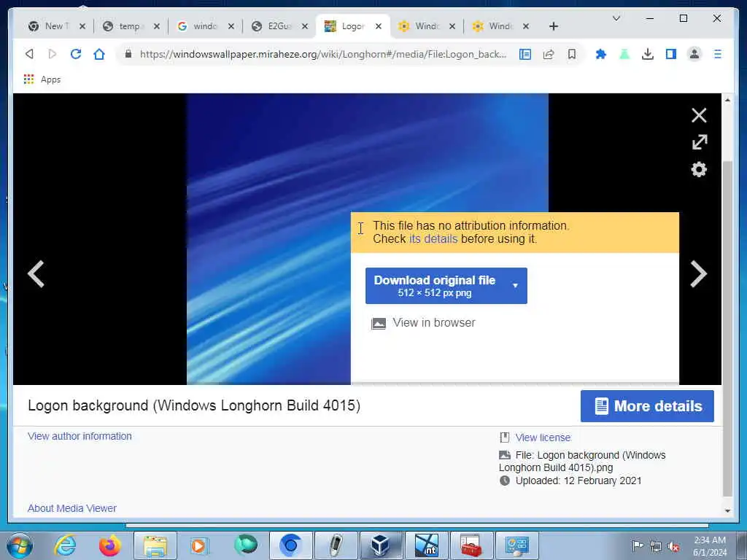Open media viewer settings gear icon
747x560 pixels.
coord(699,169)
